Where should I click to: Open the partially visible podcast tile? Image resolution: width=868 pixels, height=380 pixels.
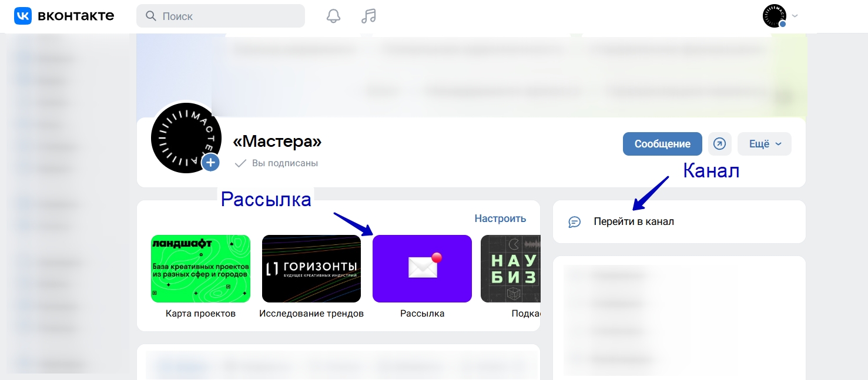(x=510, y=269)
